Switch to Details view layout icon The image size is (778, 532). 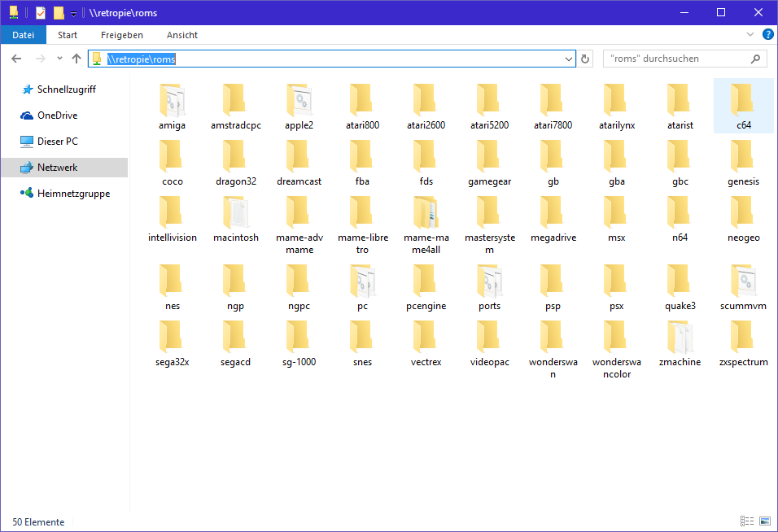(x=746, y=521)
